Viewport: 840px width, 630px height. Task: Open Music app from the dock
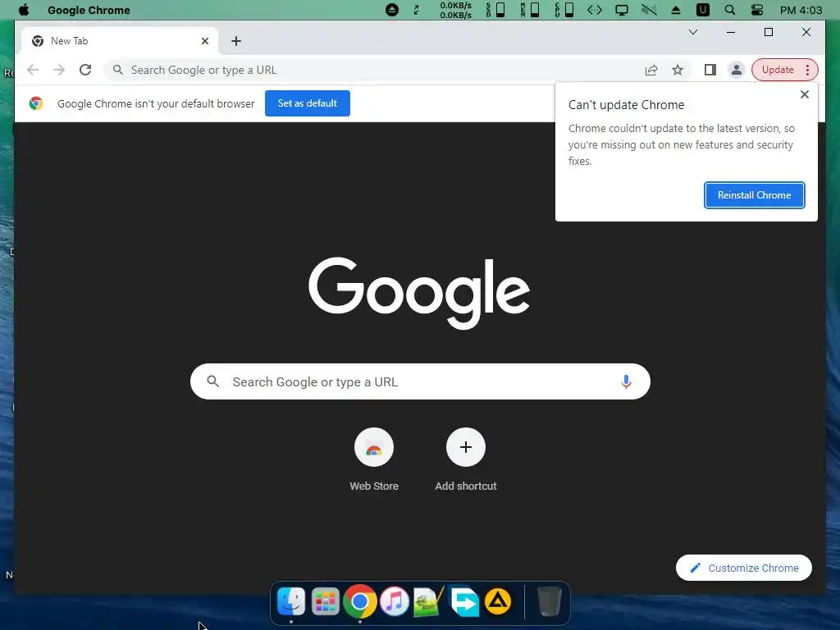point(395,601)
